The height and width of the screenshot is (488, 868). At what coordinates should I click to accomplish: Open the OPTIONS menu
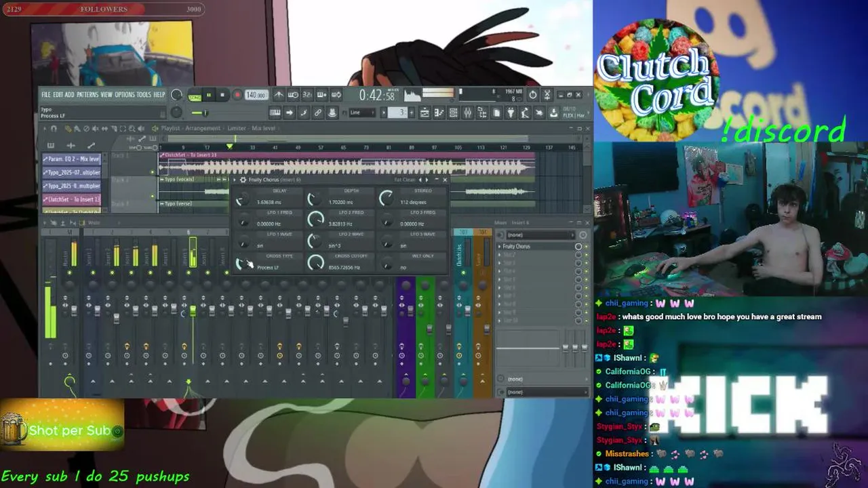(x=125, y=95)
